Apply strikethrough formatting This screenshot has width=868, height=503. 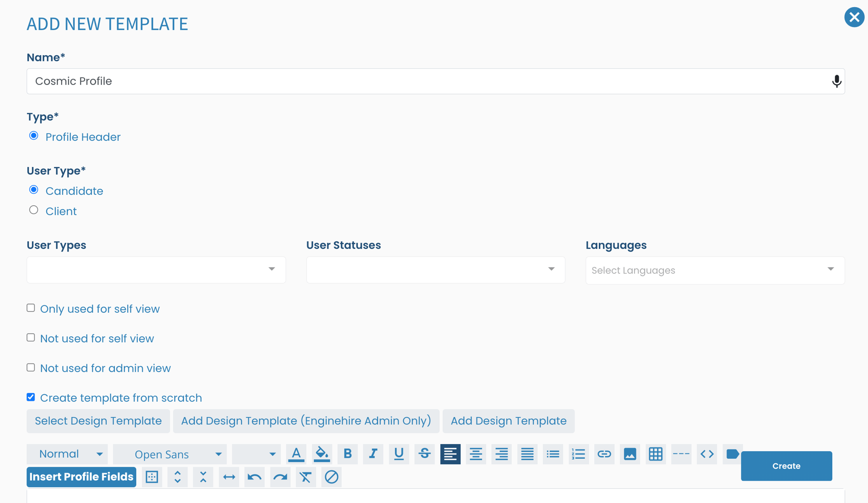coord(424,454)
